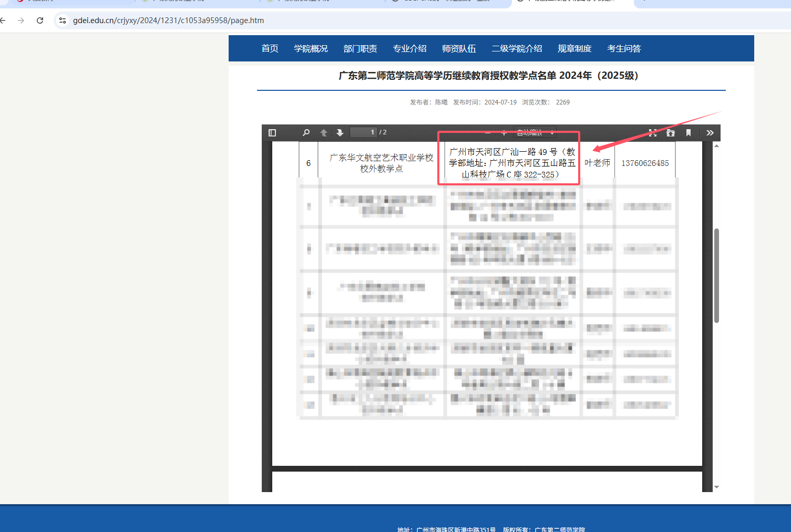The image size is (791, 532).
Task: Go back in browser history
Action: tap(3, 20)
